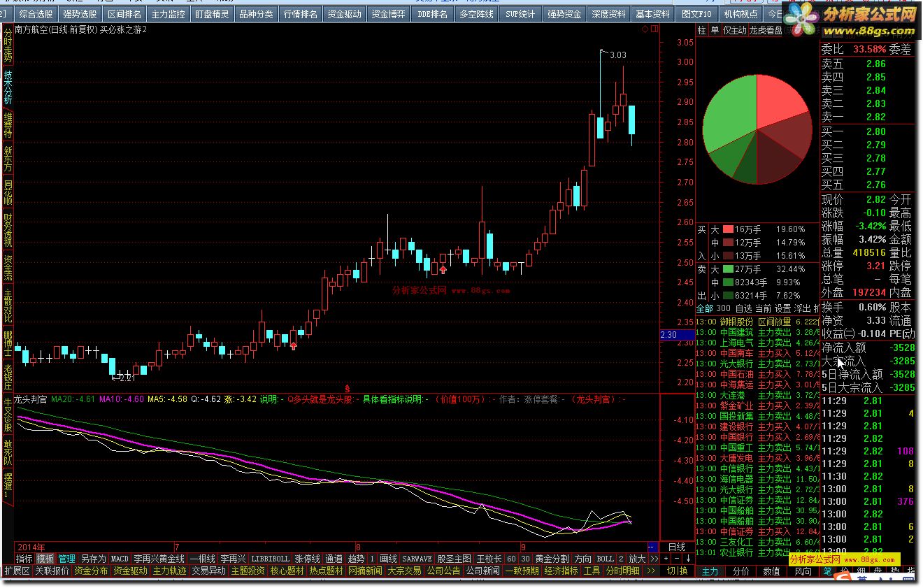
Task: Select 当前 filter in signal list
Action: 763,308
